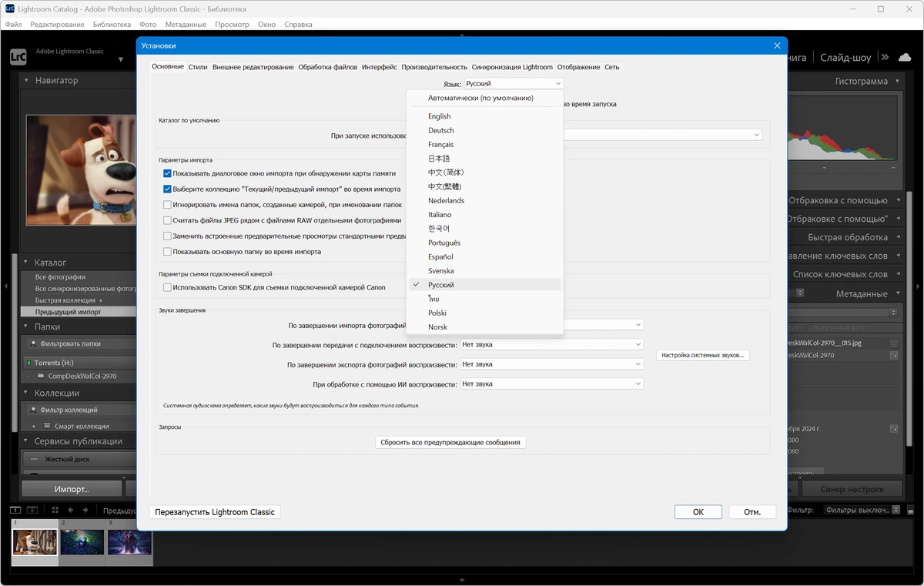Collapse the right panel with the edge arrow
The image size is (924, 586).
coord(919,286)
